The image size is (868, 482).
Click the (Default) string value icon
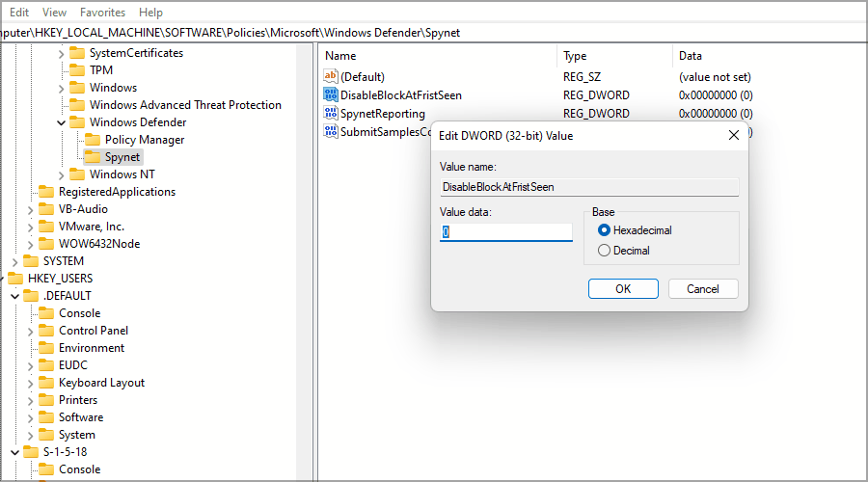click(x=331, y=77)
